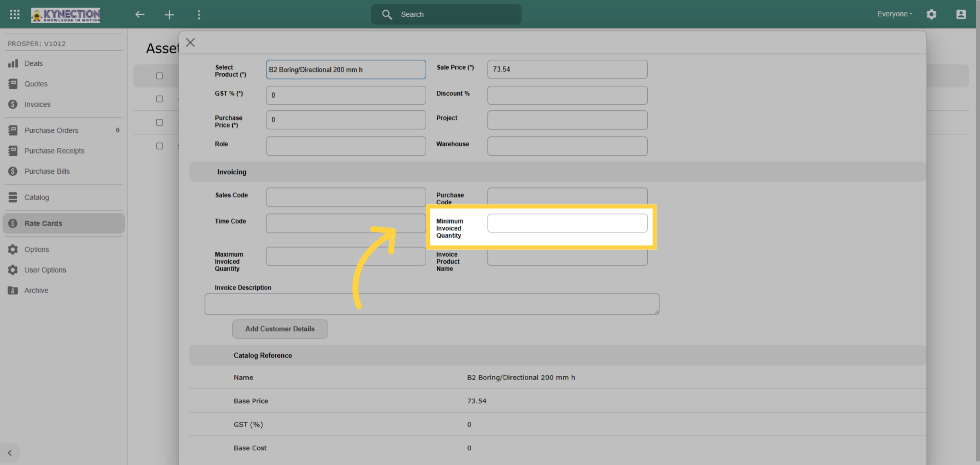Click the Sale Price field
This screenshot has width=980, height=465.
[567, 69]
